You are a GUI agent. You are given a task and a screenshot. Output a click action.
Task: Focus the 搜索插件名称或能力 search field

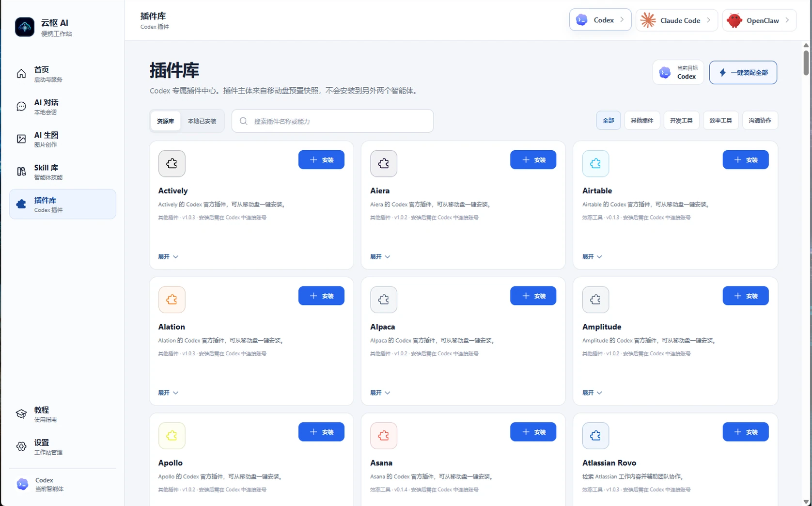(x=332, y=121)
